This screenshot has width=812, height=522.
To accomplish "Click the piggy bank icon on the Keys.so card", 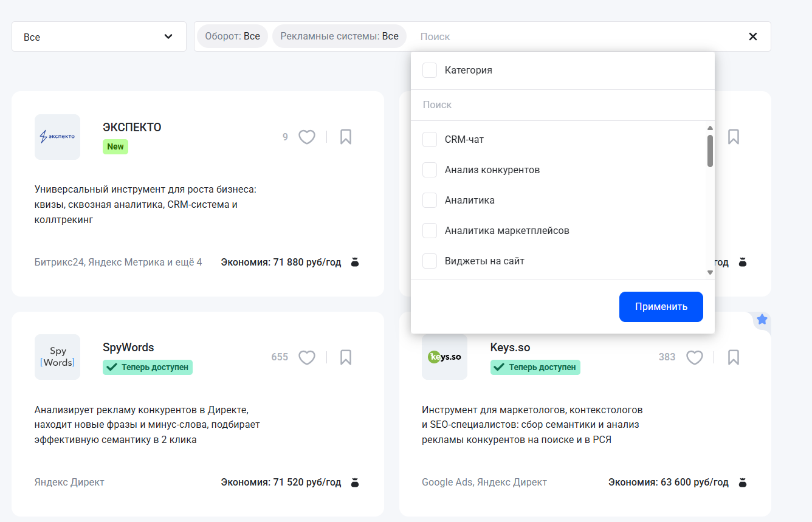I will pyautogui.click(x=742, y=482).
